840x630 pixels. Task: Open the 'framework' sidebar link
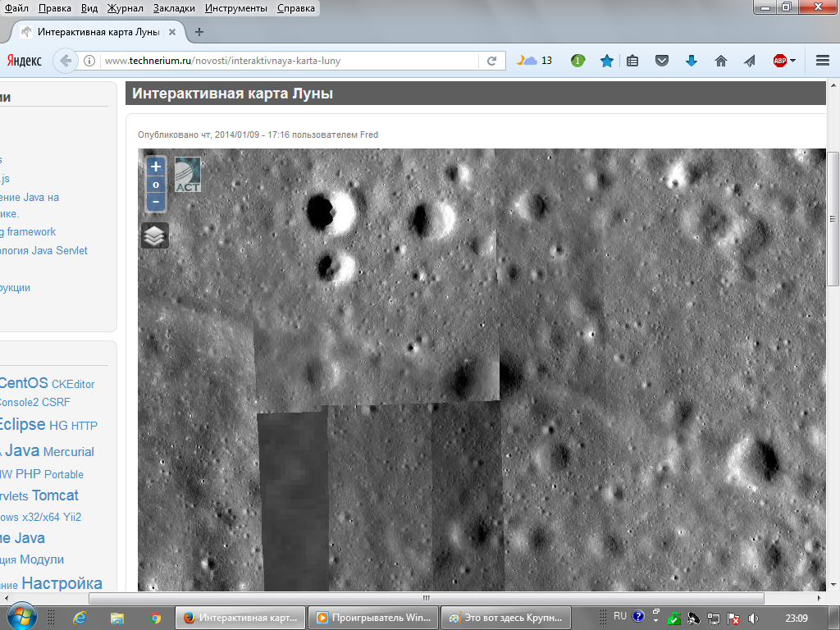click(x=28, y=232)
